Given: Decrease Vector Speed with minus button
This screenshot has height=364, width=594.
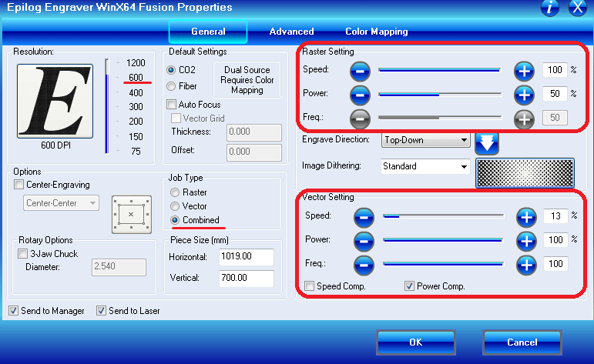Looking at the screenshot, I should [x=364, y=217].
